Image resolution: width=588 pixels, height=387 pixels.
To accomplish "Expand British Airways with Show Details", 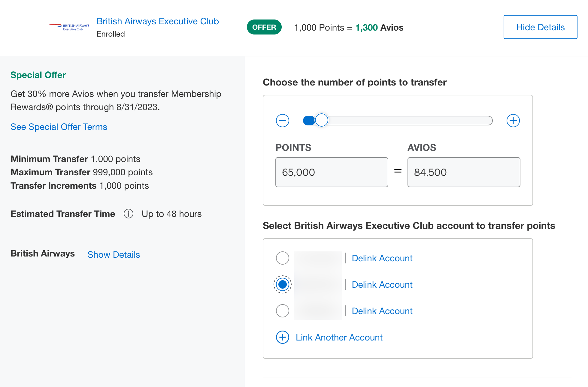I will pos(114,255).
